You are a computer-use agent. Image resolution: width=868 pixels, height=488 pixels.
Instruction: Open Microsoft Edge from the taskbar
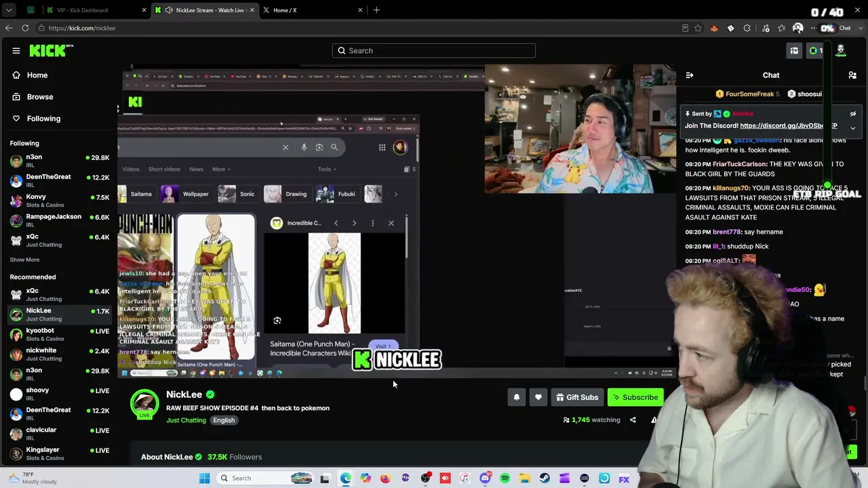click(345, 479)
